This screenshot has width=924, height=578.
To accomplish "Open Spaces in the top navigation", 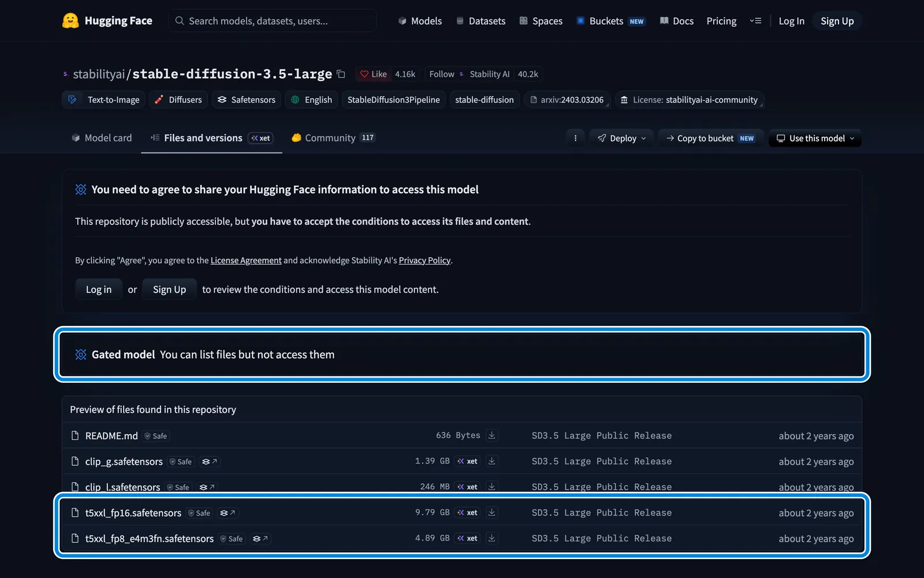I will tap(541, 21).
